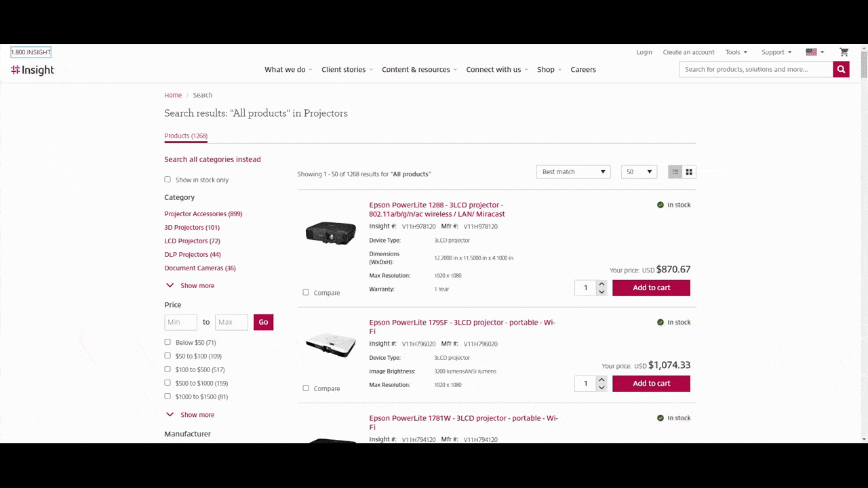Check Compare for PowerLite 1288
The width and height of the screenshot is (868, 488).
point(306,293)
